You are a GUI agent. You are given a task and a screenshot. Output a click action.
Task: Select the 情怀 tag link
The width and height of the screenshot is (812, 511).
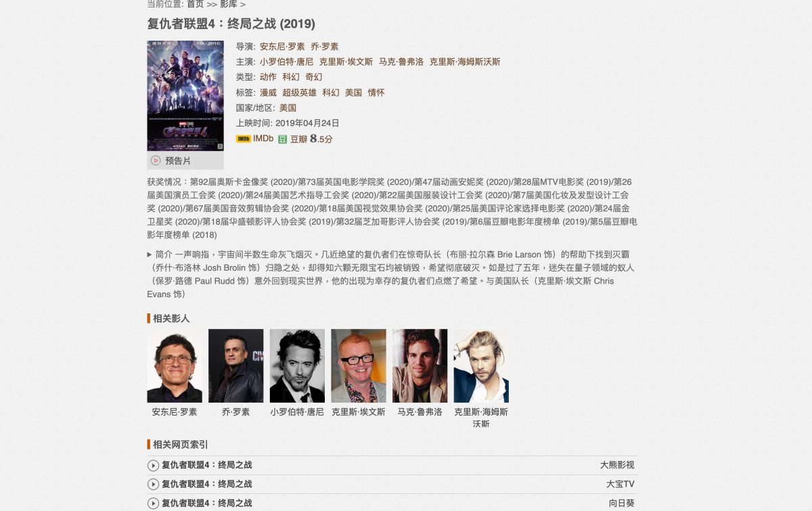(376, 93)
